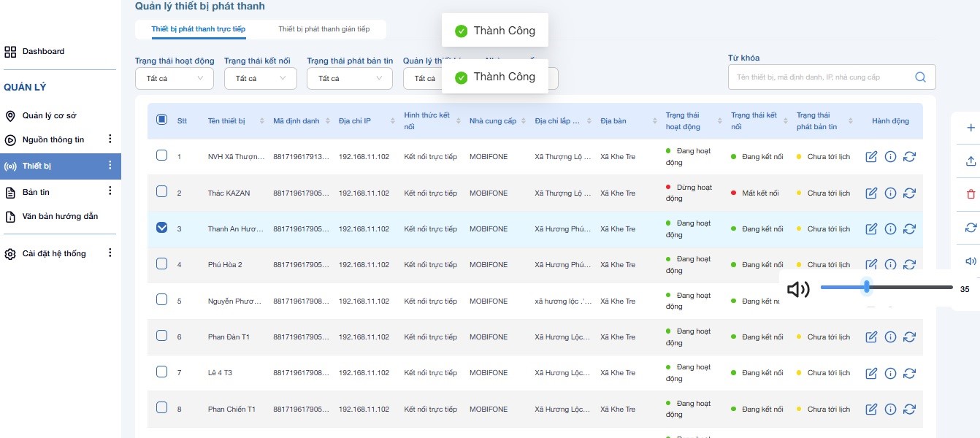Click the large speaker icon by slider
This screenshot has height=438, width=980.
tap(798, 290)
